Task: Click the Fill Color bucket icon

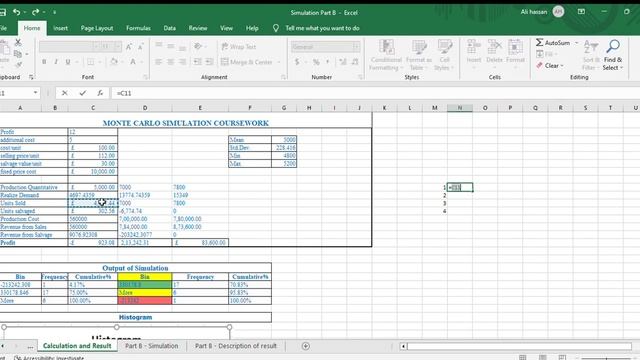Action: click(114, 62)
